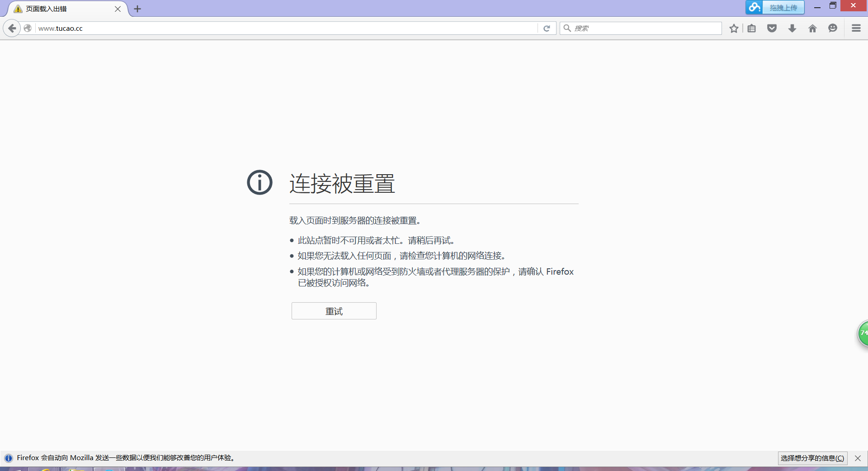The height and width of the screenshot is (471, 868).
Task: Go back using the back arrow button
Action: coord(12,28)
